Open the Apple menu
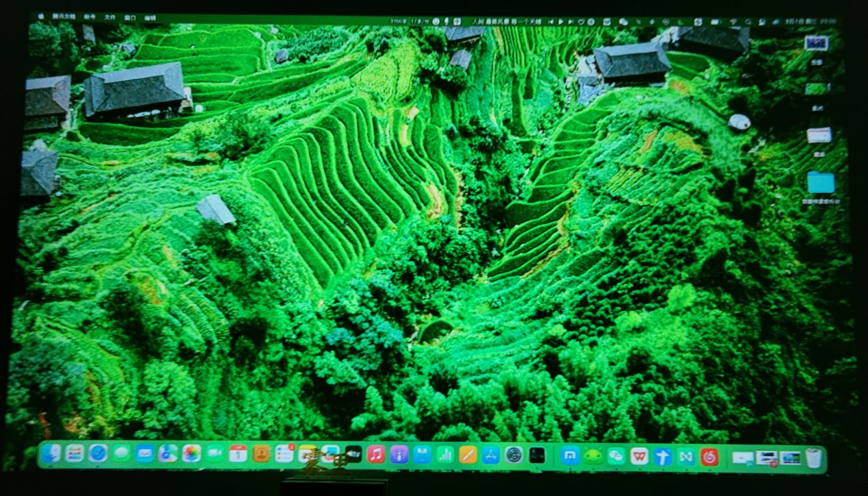Screen dimensions: 868x496 (40, 16)
